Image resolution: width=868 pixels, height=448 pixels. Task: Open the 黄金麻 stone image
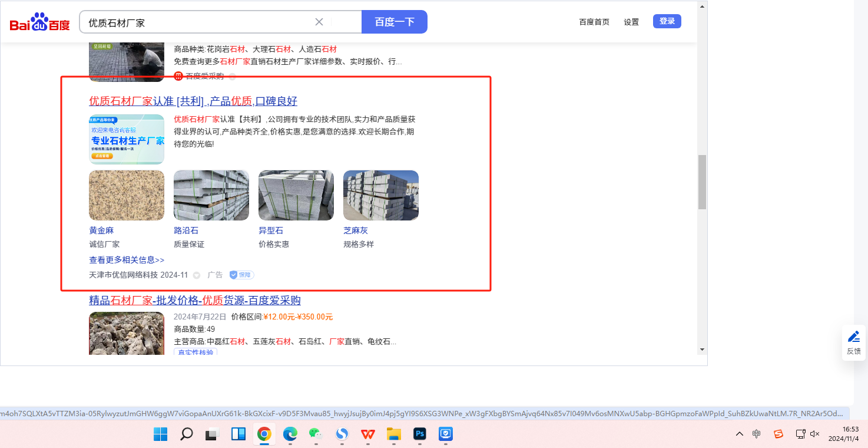click(x=127, y=195)
